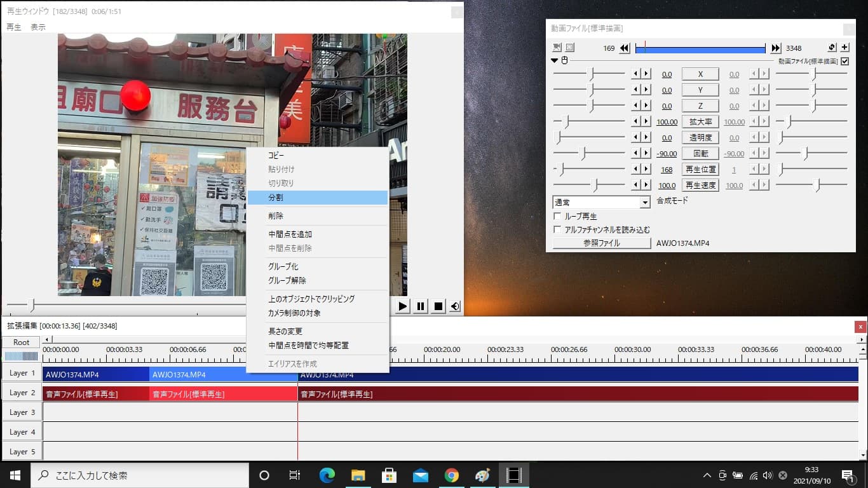
Task: Click the X parameter button
Action: (700, 74)
